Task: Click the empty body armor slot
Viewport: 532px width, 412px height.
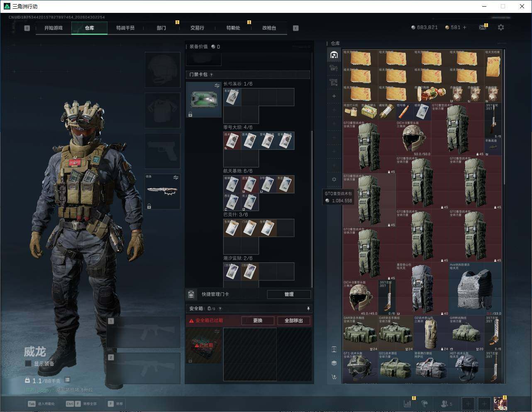Action: coord(162,110)
